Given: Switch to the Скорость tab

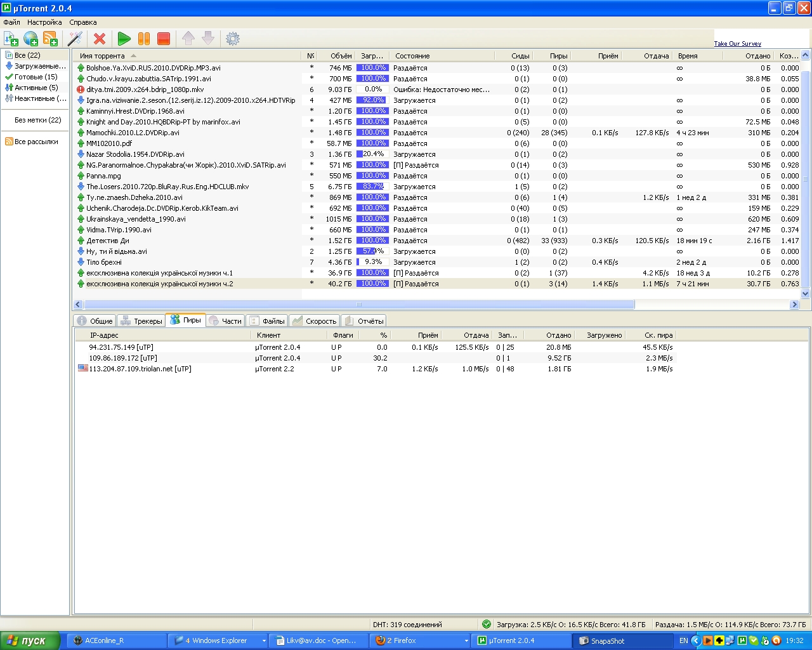Looking at the screenshot, I should point(315,321).
